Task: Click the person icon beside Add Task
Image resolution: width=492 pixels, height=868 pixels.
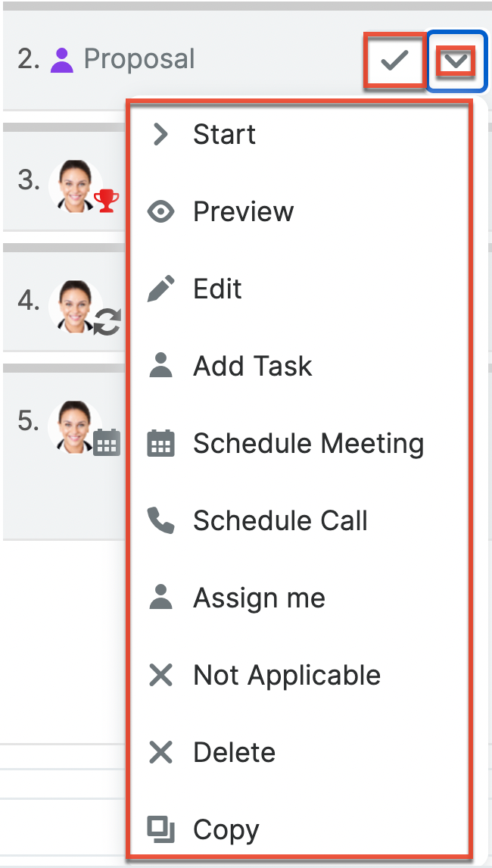Action: pos(160,367)
